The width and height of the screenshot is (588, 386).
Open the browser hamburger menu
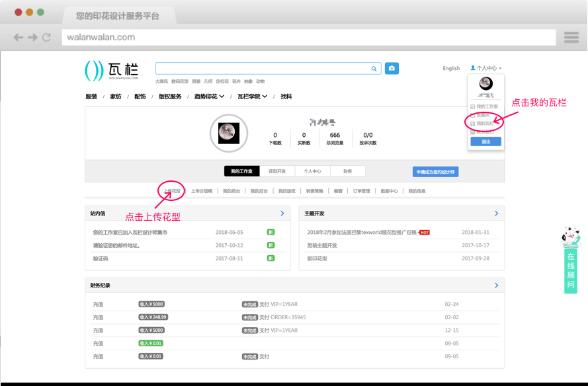click(x=571, y=38)
